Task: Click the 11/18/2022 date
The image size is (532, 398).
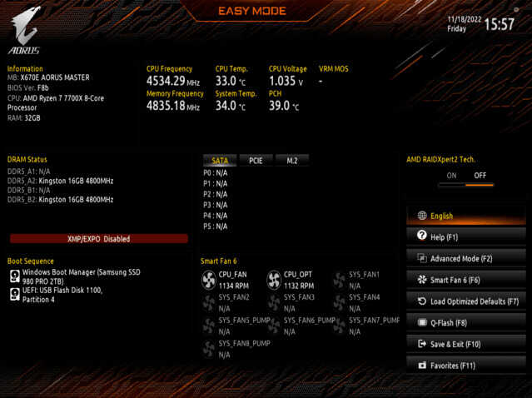Action: 464,19
